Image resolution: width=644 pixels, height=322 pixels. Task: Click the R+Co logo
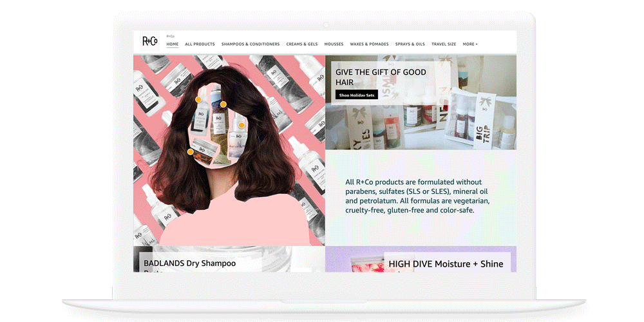[x=149, y=41]
